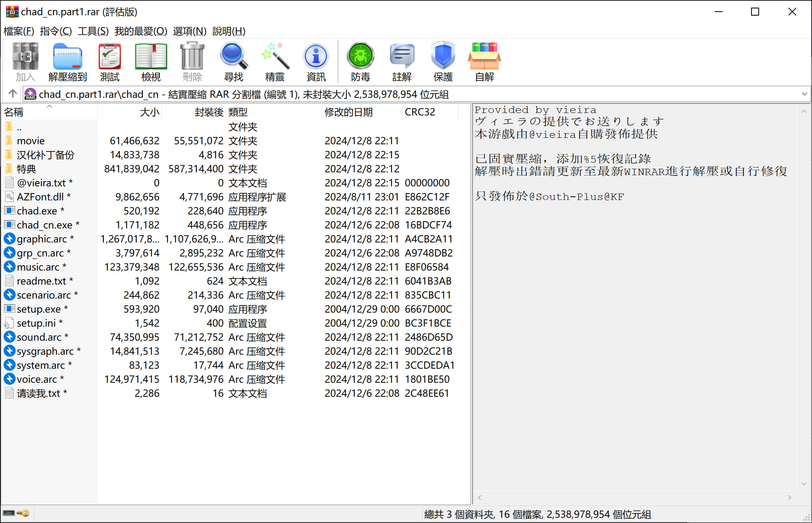Screen dimensions: 812x523
Task: Click the password key icon in status bar
Action: point(23,513)
